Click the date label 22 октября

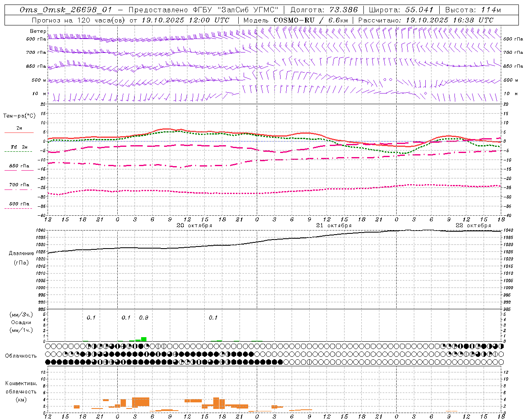473,226
